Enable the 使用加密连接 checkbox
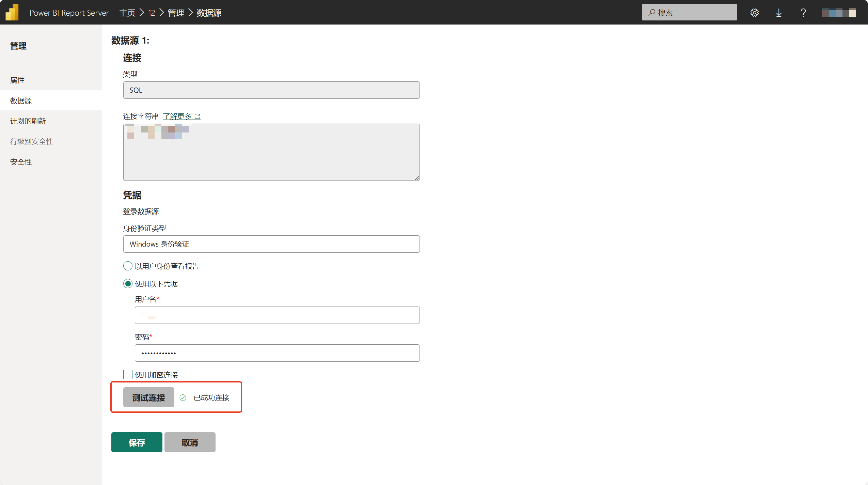 (x=127, y=374)
